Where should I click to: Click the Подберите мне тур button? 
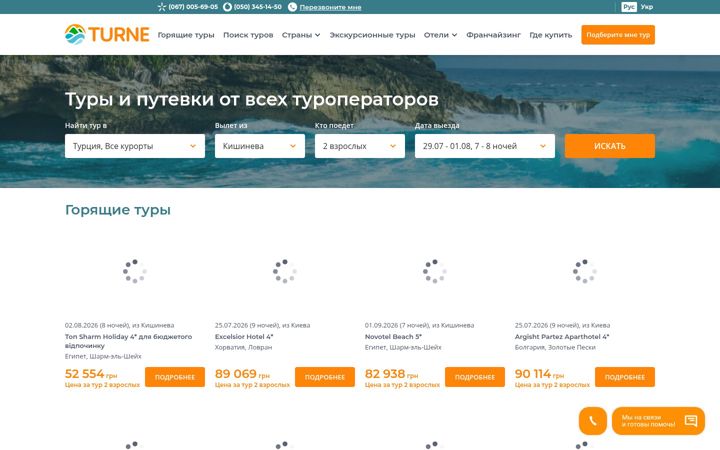coord(618,35)
